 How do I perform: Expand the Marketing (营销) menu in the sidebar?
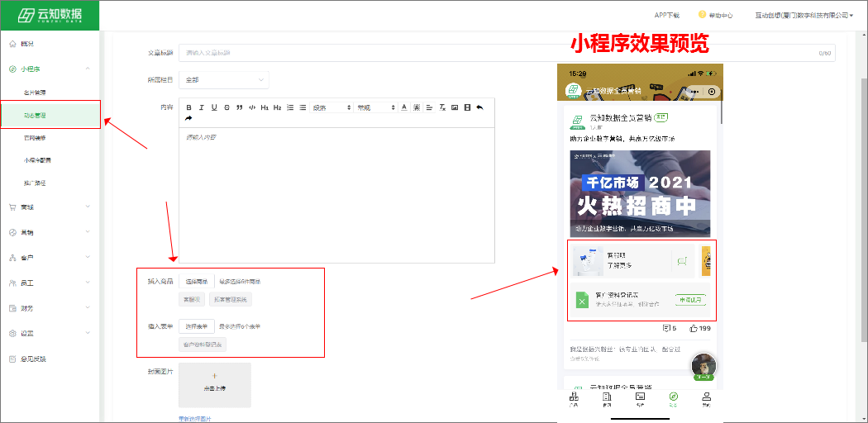tap(50, 232)
